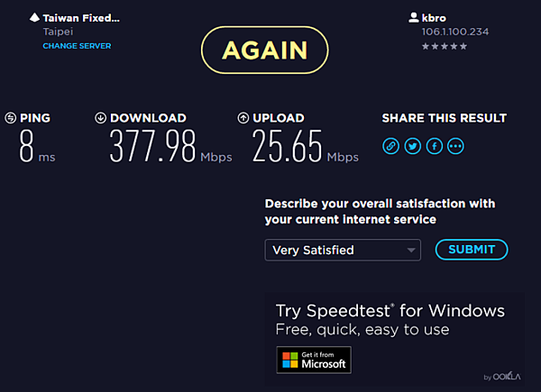The width and height of the screenshot is (541, 392).
Task: Click the download arrow icon
Action: 100,118
